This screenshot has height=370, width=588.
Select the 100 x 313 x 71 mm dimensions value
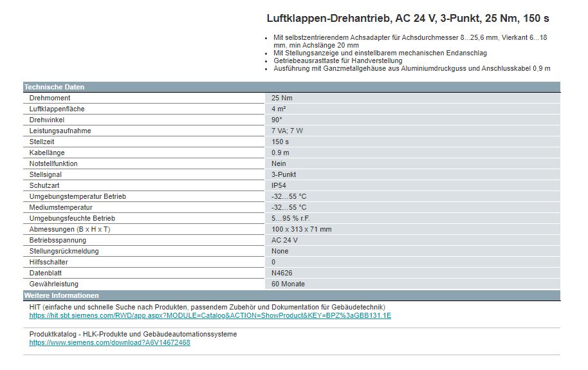302,229
